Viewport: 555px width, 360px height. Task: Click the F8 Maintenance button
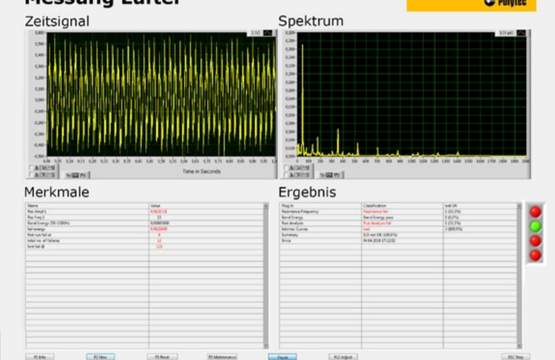(x=222, y=357)
